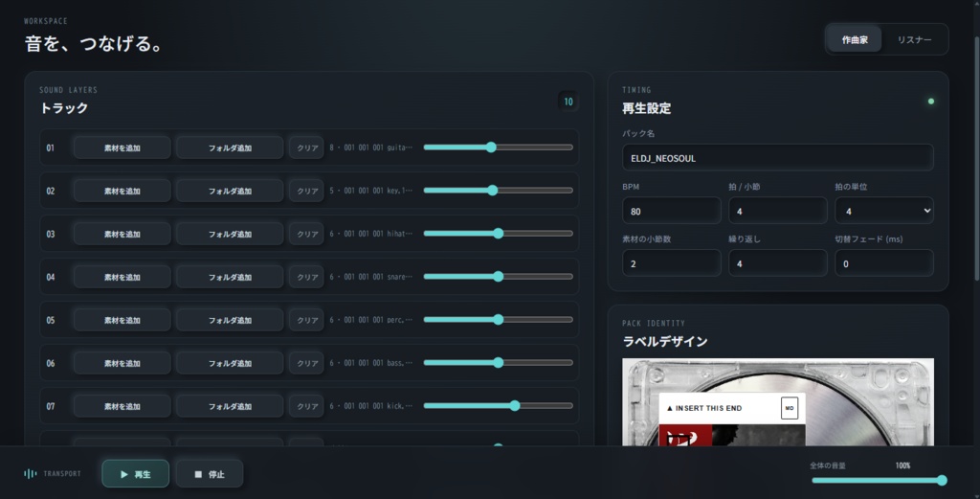Add material to track 07
980x499 pixels.
[122, 406]
